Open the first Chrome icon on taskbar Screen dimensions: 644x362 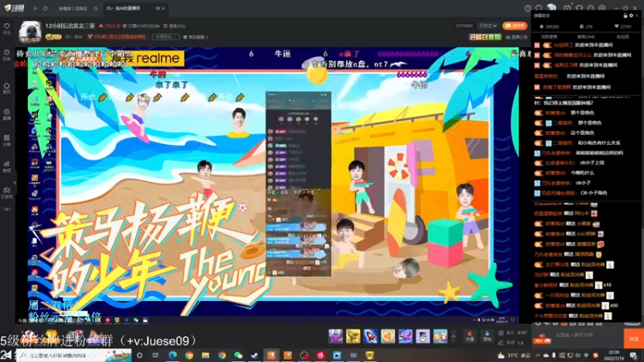[189, 355]
